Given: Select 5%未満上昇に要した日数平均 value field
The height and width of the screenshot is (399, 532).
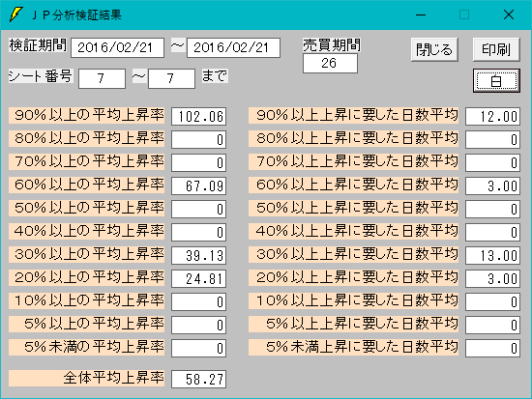Looking at the screenshot, I should coord(492,348).
